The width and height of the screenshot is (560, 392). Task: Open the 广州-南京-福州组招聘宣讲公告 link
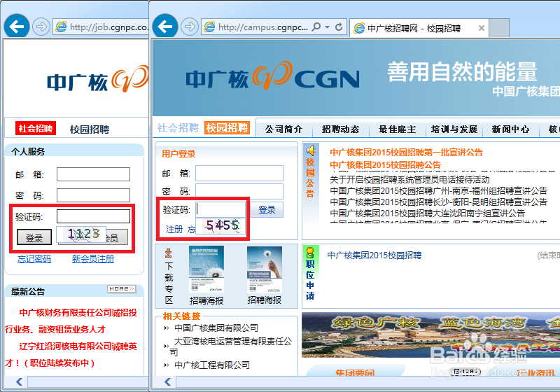[x=439, y=190]
